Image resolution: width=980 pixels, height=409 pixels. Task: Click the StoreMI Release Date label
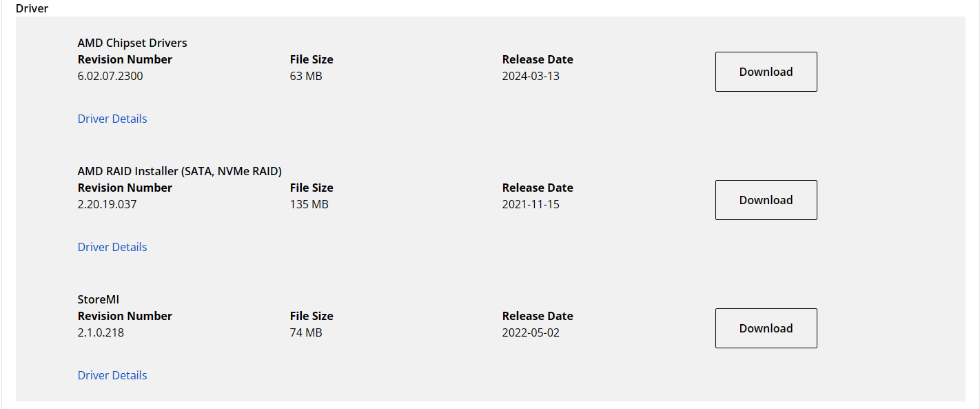click(x=538, y=316)
